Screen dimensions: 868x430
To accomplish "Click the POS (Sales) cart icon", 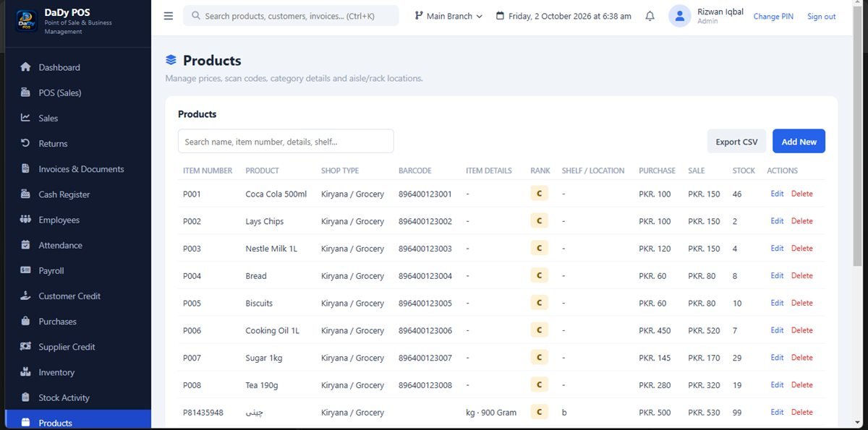I will click(25, 93).
